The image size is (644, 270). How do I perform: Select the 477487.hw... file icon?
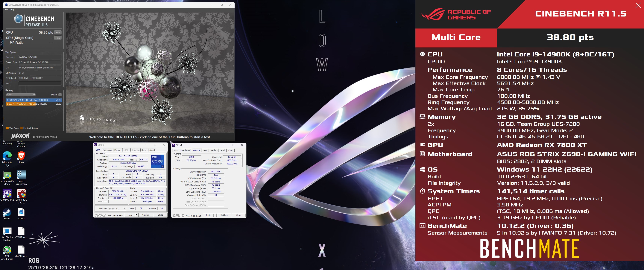[x=21, y=232]
